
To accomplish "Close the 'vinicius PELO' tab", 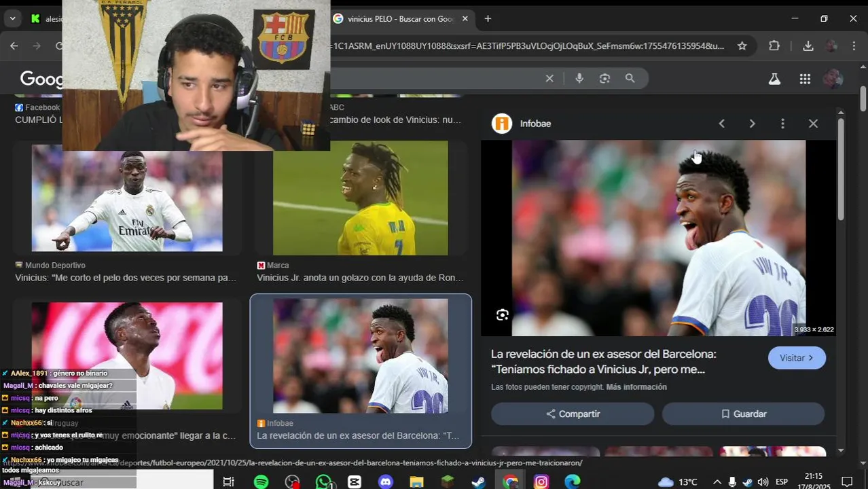I will point(465,18).
